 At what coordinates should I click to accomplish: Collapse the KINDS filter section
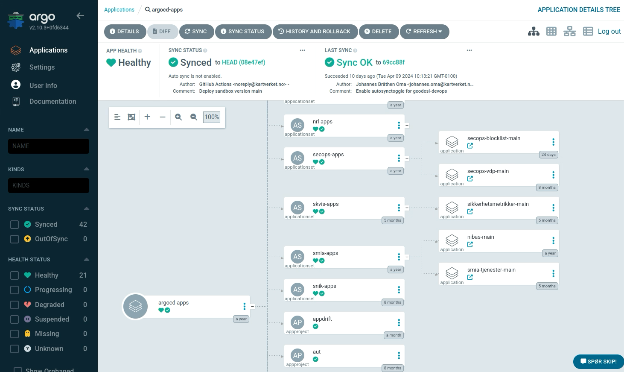tap(86, 169)
